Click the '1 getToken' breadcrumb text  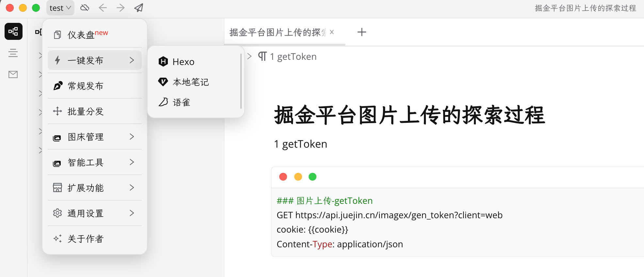point(293,57)
